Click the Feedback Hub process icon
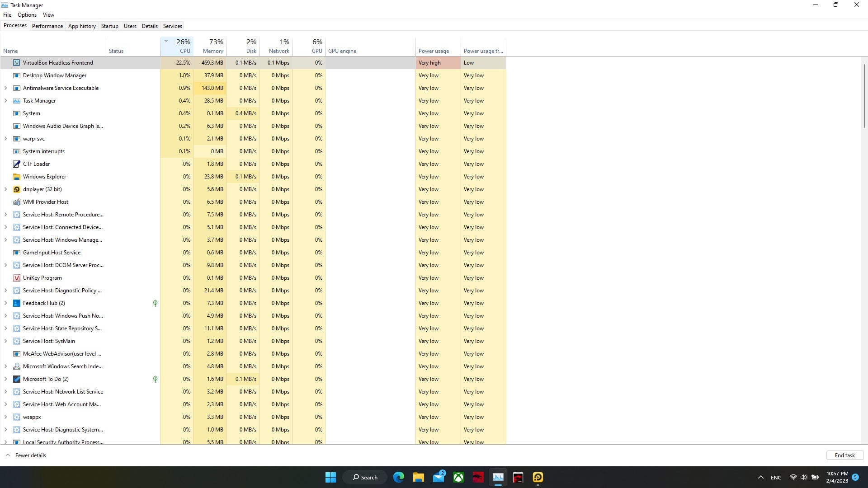The height and width of the screenshot is (488, 868). pos(17,303)
